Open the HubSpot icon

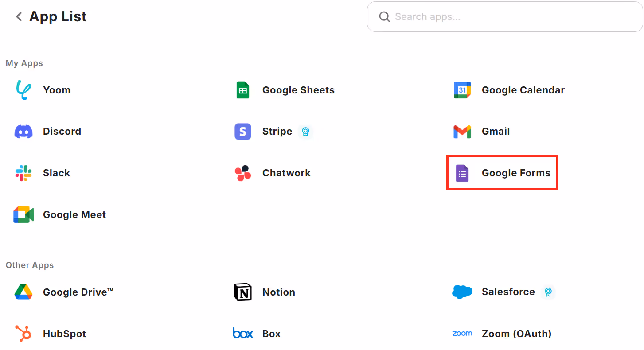click(x=23, y=334)
